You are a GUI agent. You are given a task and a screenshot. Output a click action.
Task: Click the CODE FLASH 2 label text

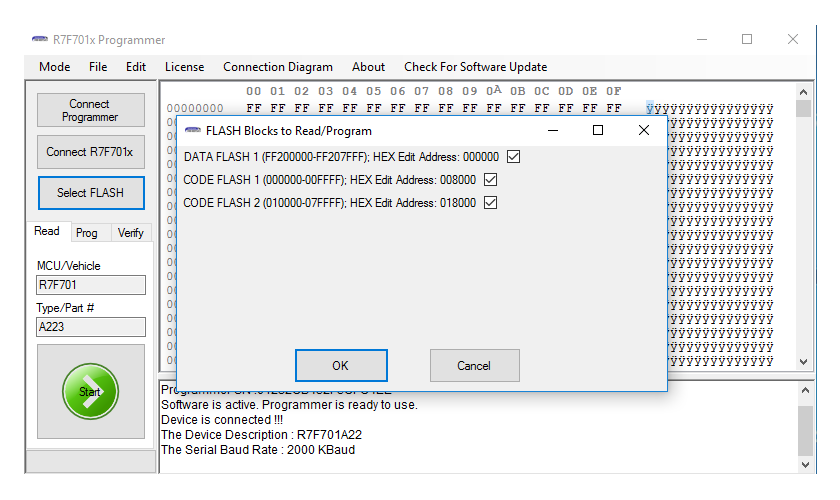pyautogui.click(x=329, y=203)
